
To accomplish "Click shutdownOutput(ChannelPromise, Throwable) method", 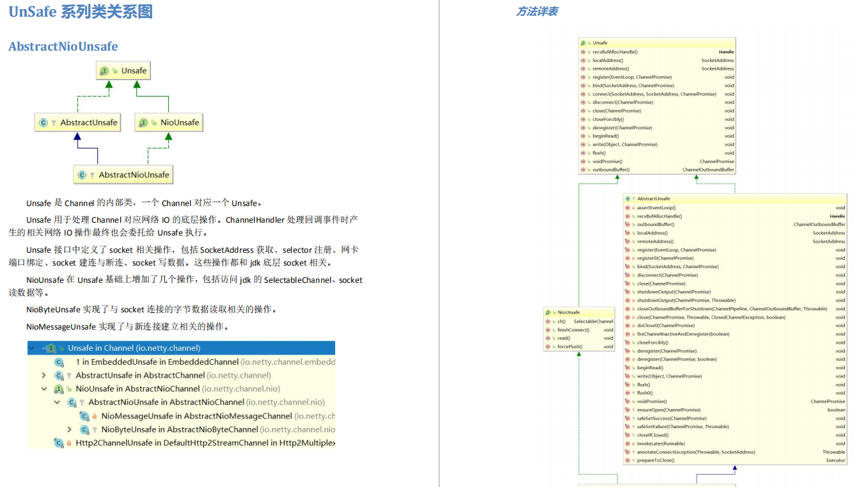I will 686,300.
